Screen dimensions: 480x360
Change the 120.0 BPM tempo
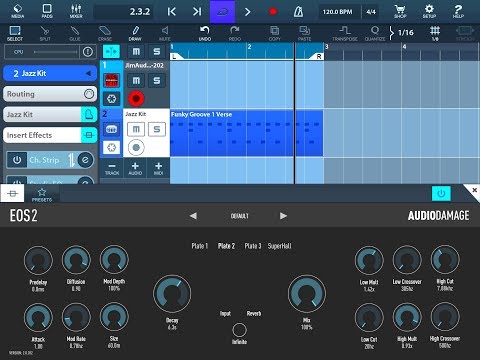pos(337,12)
